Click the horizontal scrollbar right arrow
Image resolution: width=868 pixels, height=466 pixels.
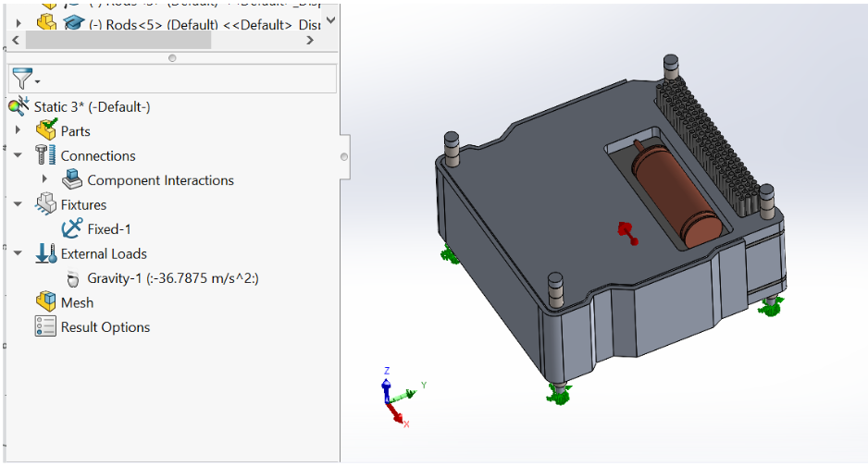tap(310, 40)
